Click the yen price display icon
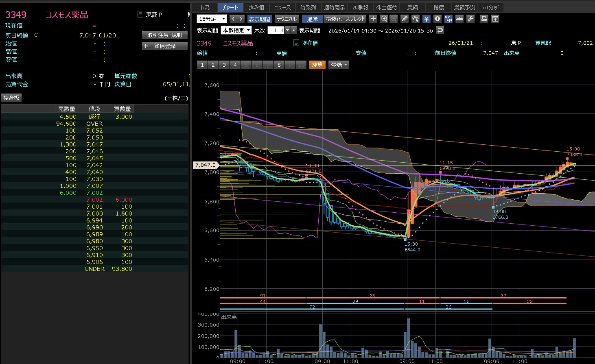595x364 pixels. pyautogui.click(x=426, y=19)
